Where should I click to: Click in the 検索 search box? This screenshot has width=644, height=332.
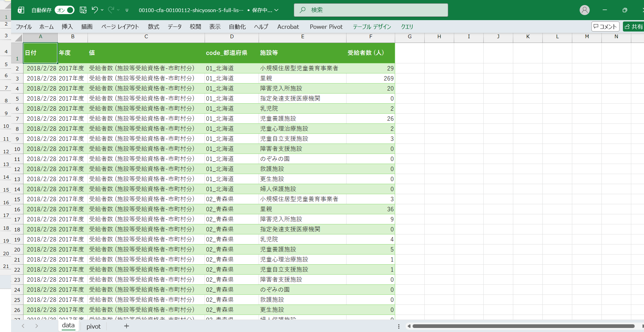(371, 10)
